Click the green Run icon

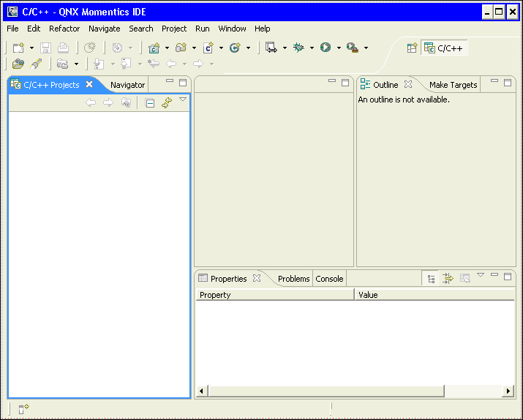tap(326, 48)
